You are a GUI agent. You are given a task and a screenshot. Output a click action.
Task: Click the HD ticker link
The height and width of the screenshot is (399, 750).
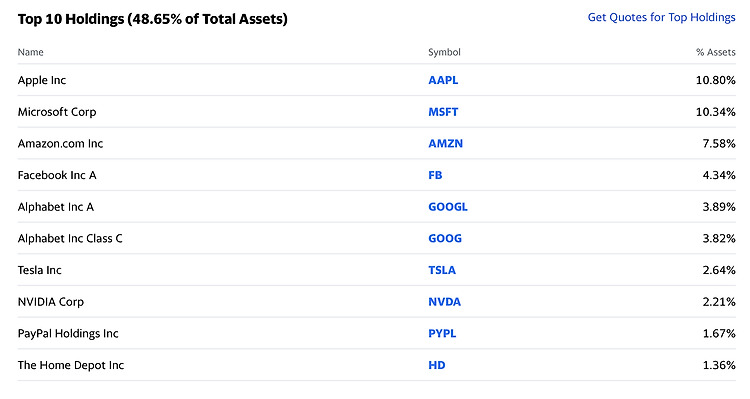coord(437,365)
